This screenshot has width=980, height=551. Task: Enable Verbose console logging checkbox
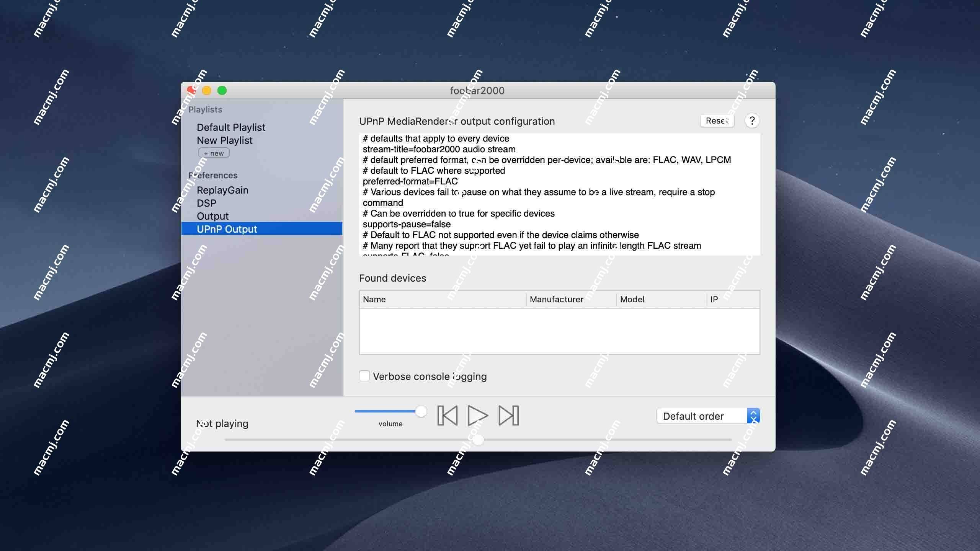tap(364, 376)
